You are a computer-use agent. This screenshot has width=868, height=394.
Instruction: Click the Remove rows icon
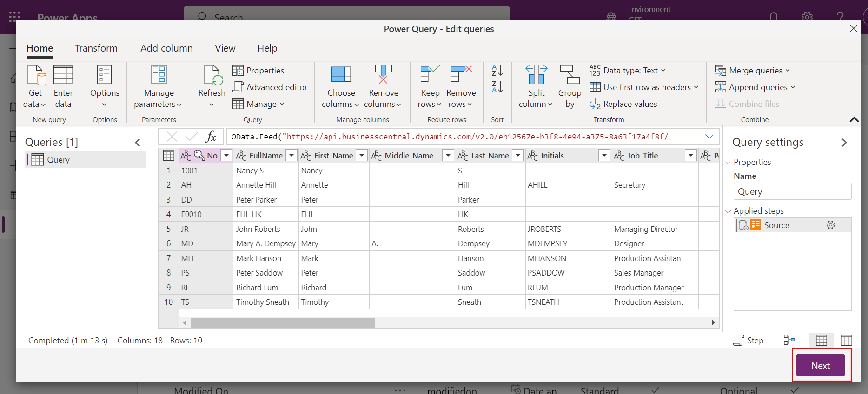[x=461, y=74]
